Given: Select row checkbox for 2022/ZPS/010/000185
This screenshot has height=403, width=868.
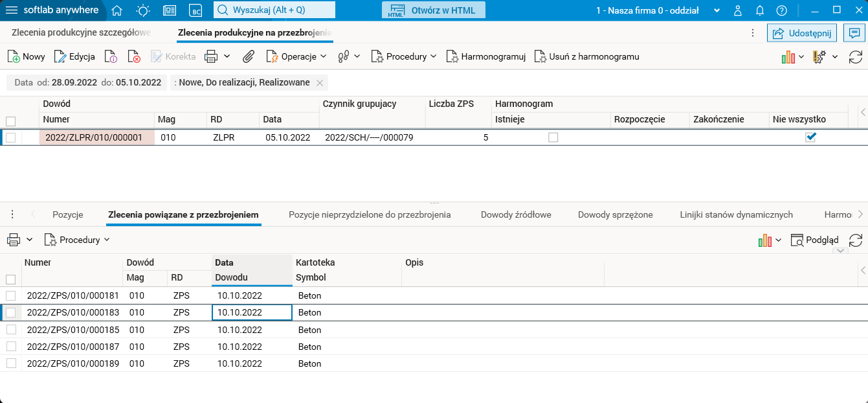Looking at the screenshot, I should [11, 329].
